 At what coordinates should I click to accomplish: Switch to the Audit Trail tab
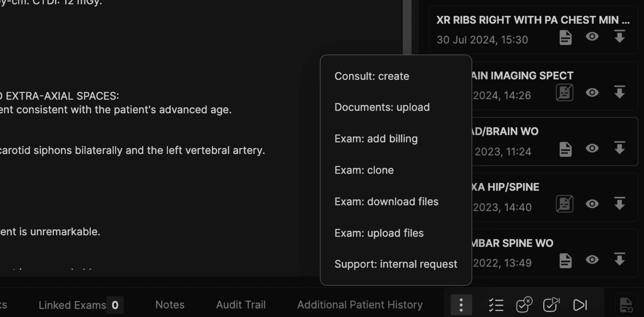pyautogui.click(x=241, y=305)
